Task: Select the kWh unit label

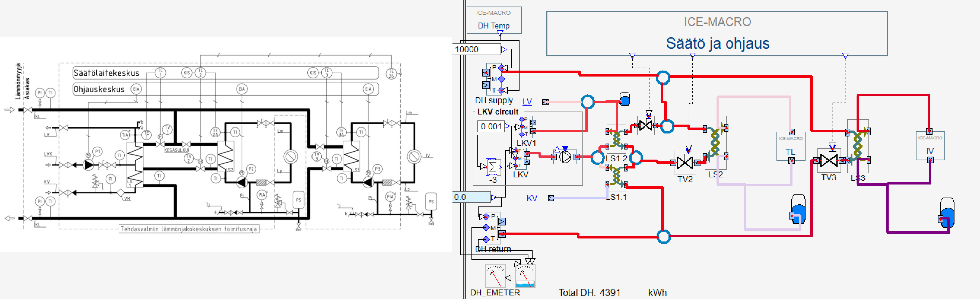Action: [657, 292]
